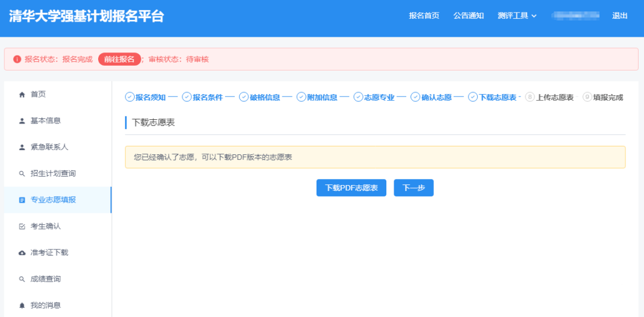The width and height of the screenshot is (644, 317).
Task: Go to the 志愿专业 step label
Action: click(379, 98)
